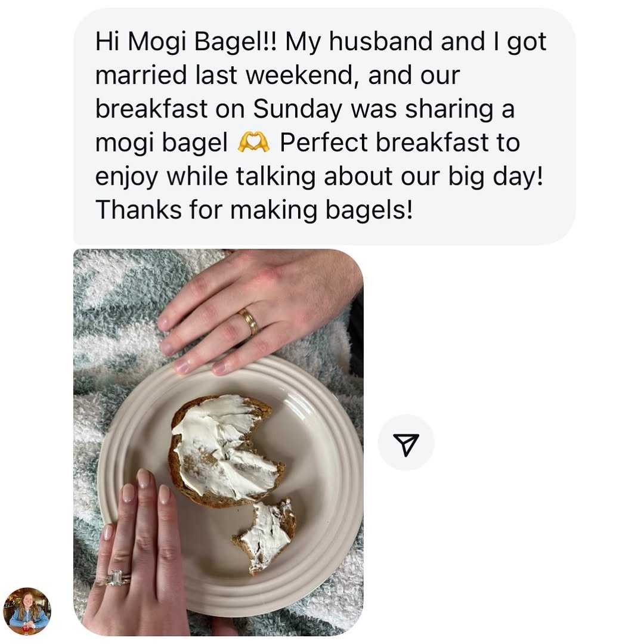Open the sender's profile avatar

pos(27,611)
